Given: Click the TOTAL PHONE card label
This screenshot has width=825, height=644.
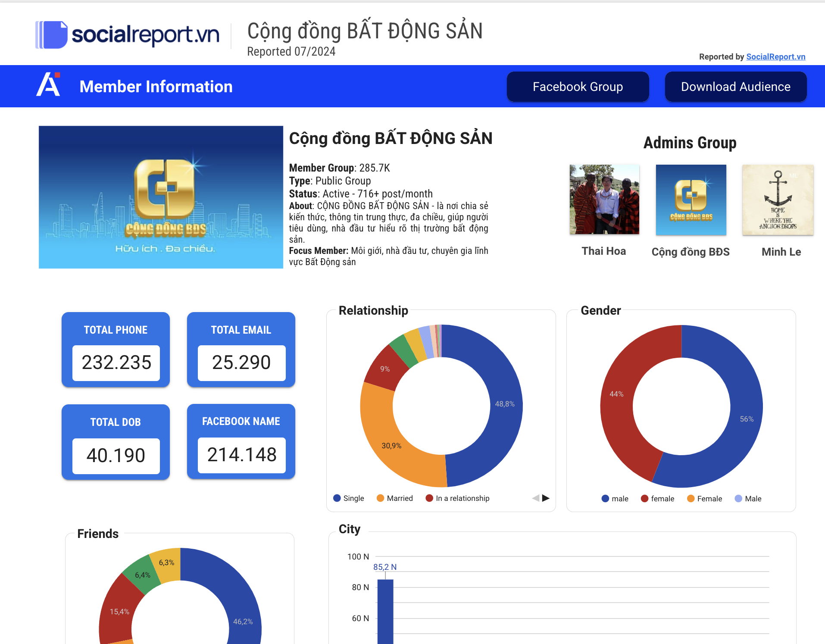Looking at the screenshot, I should 116,330.
